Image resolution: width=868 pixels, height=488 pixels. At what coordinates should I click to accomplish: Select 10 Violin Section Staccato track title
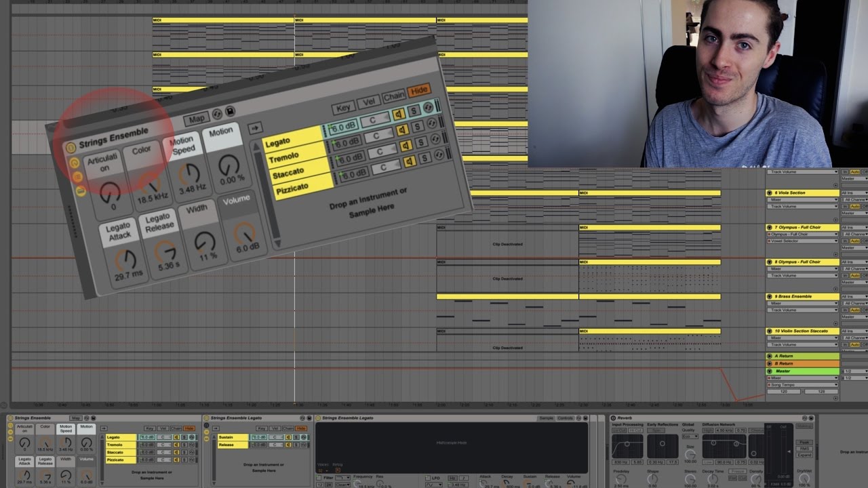pos(801,331)
